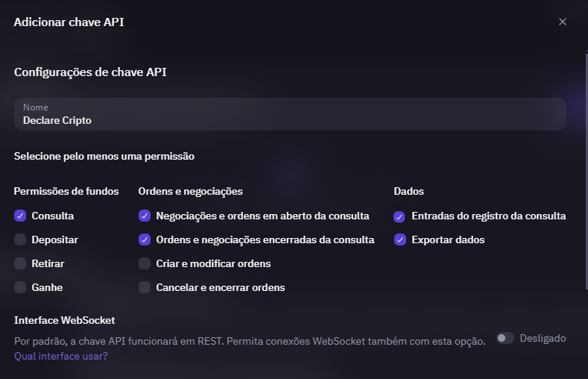
Task: Click the Criar e modificar ordens label
Action: 213,263
